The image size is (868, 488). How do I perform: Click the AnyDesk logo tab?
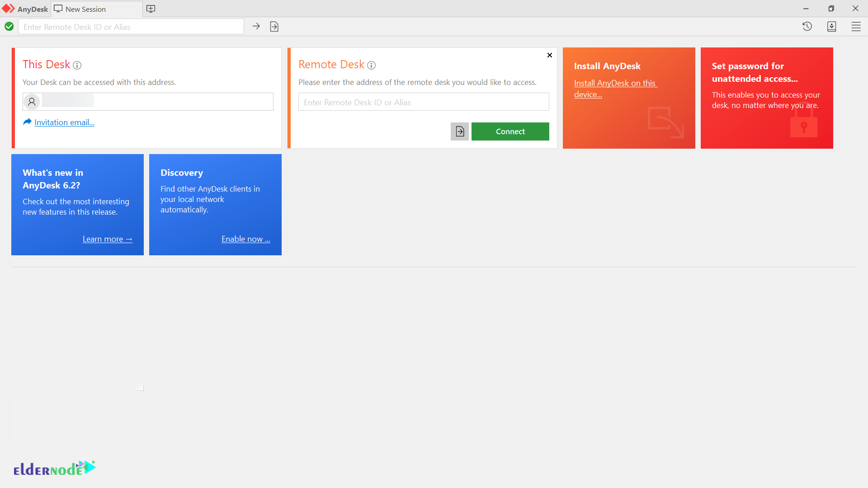[x=25, y=9]
